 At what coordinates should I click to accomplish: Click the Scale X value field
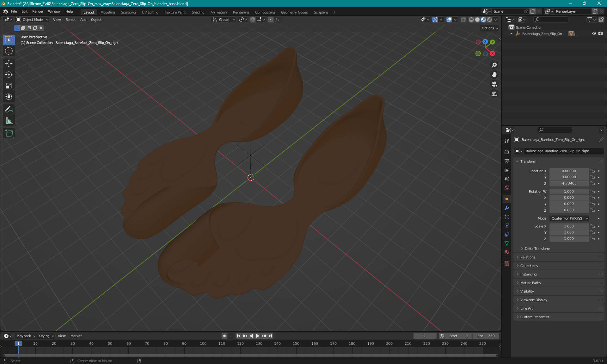coord(569,226)
